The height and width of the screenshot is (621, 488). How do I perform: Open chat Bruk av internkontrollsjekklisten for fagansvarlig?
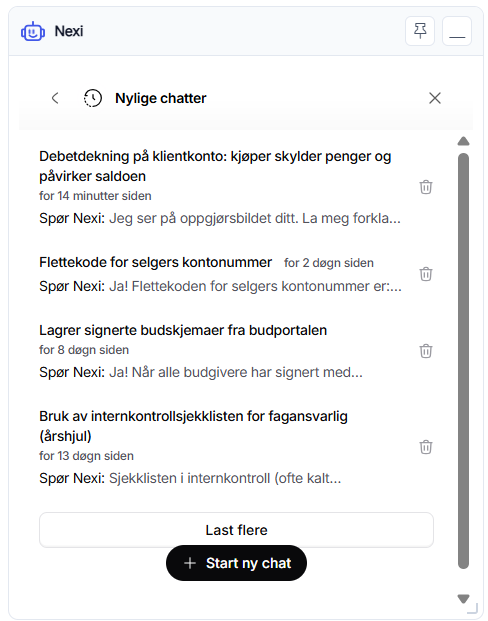193,426
